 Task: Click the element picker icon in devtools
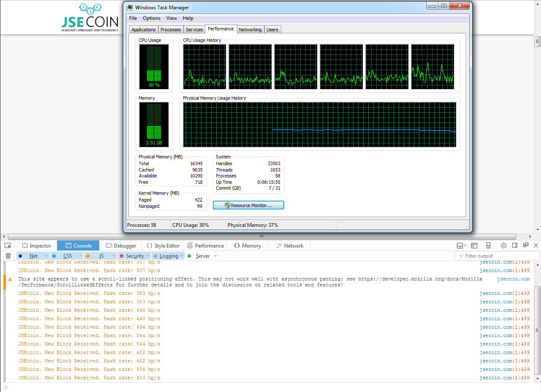pos(8,245)
